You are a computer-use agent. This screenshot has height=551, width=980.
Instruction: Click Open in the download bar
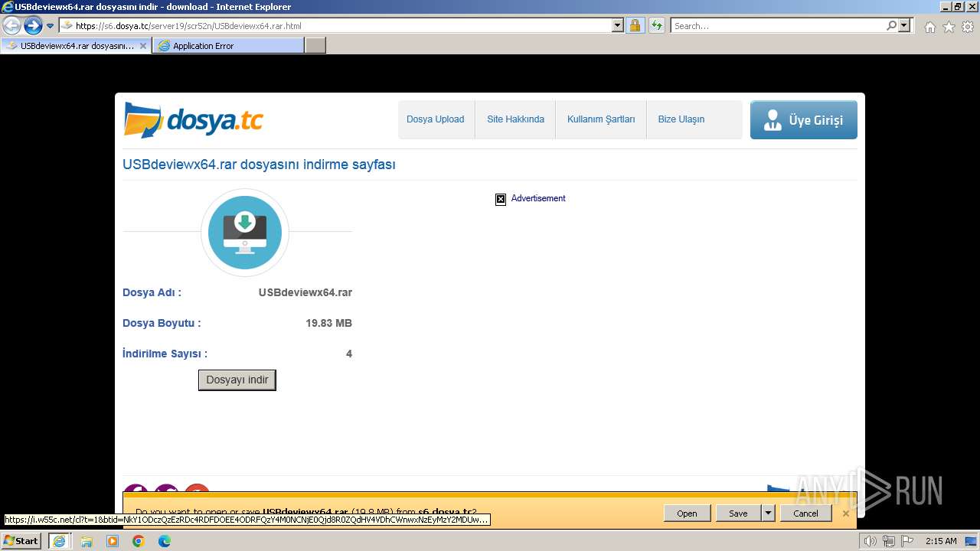687,514
